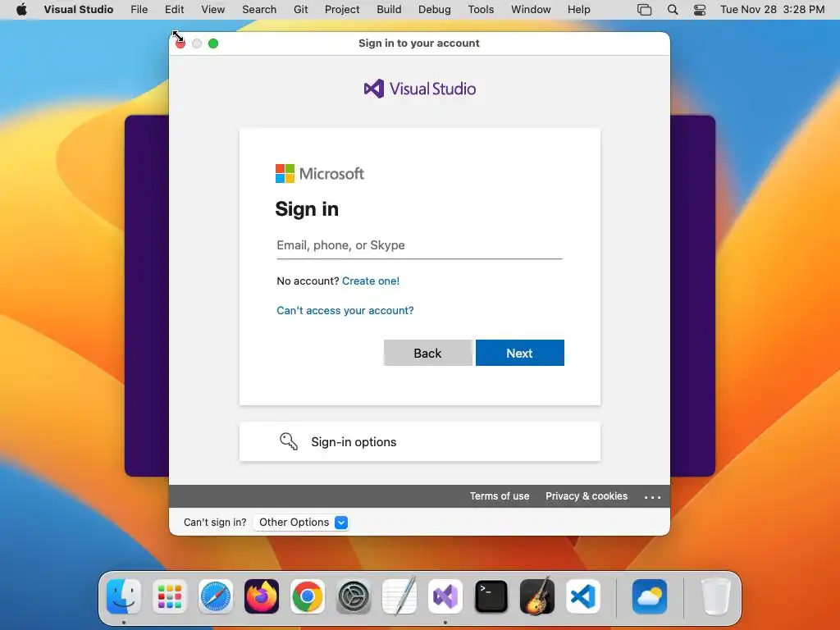Open TextEdit from the dock

[399, 596]
